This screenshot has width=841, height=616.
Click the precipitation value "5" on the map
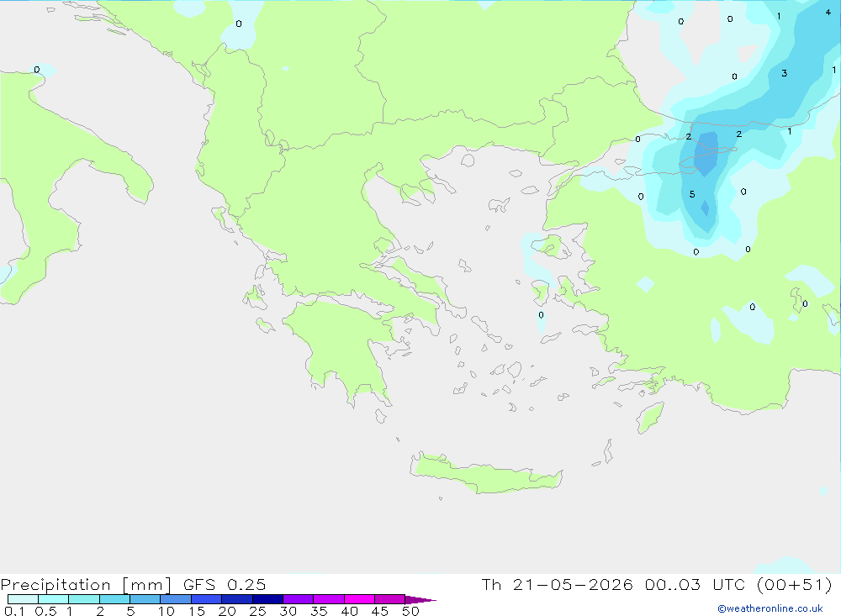(x=692, y=194)
